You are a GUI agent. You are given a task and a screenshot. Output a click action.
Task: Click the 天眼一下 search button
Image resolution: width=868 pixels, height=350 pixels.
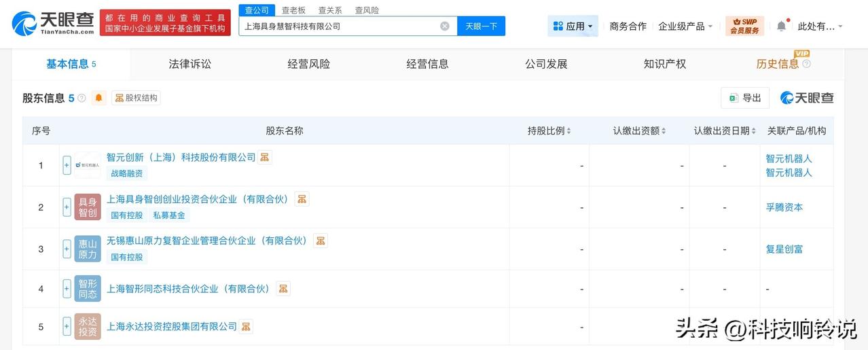pyautogui.click(x=482, y=26)
